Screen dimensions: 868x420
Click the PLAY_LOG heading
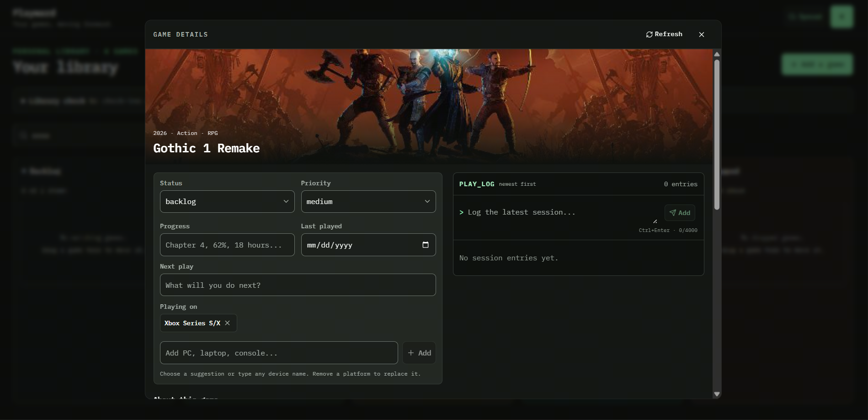coord(477,184)
